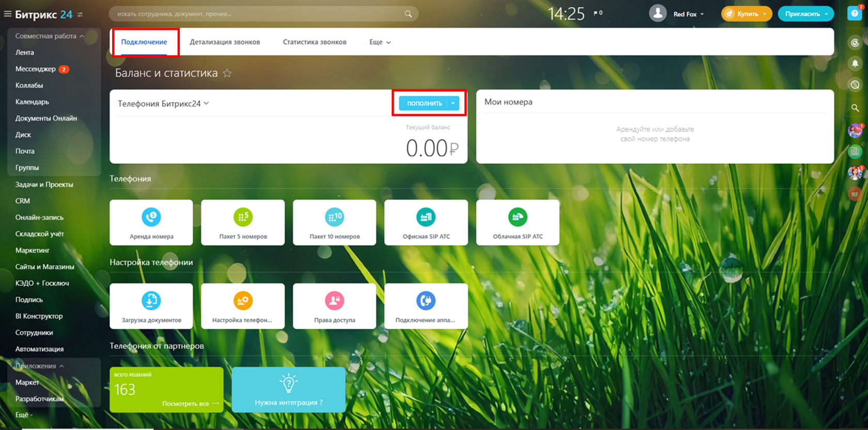The image size is (868, 430).
Task: Open Сайты и Магазины in left menu
Action: click(x=45, y=267)
